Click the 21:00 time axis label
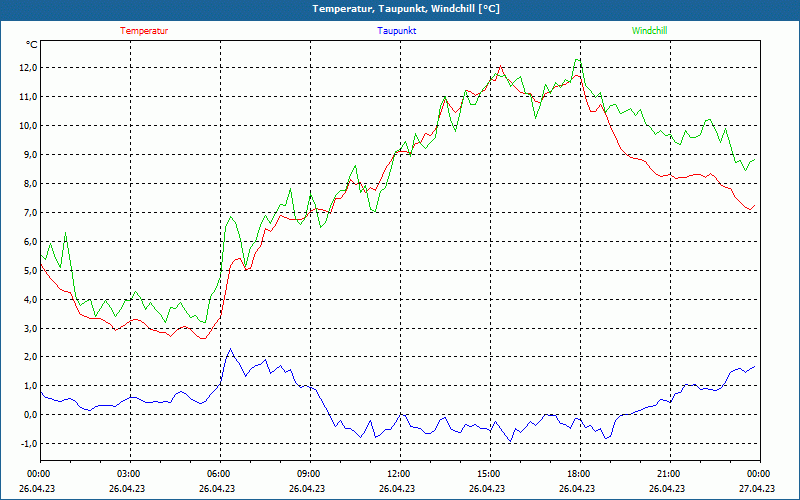Image resolution: width=800 pixels, height=500 pixels. pos(668,474)
